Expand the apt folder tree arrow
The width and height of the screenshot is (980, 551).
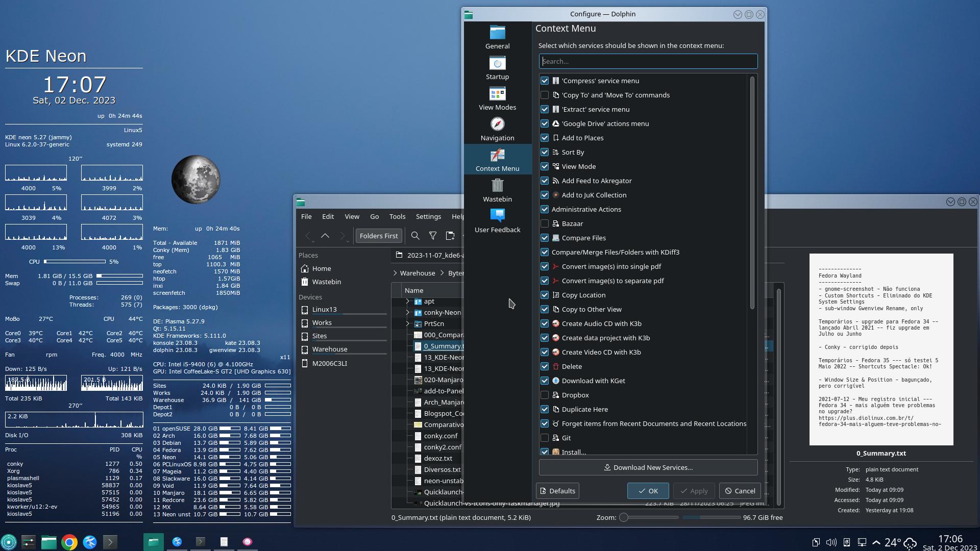point(407,302)
